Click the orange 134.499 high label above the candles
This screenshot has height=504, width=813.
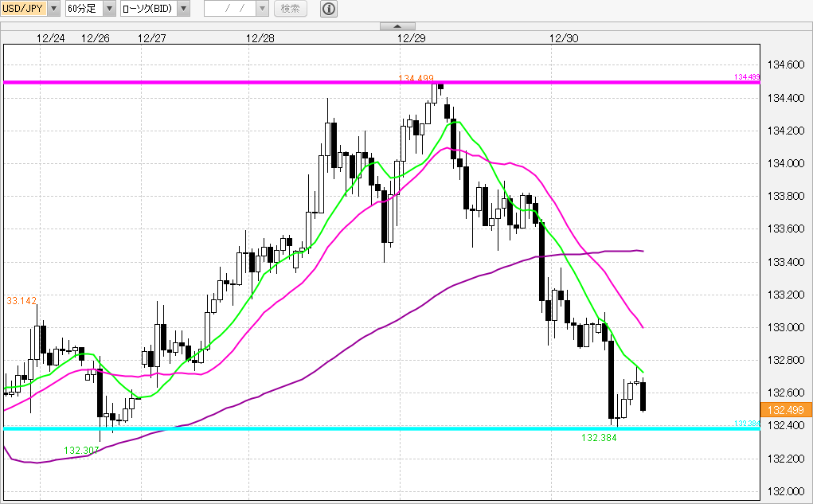(416, 78)
